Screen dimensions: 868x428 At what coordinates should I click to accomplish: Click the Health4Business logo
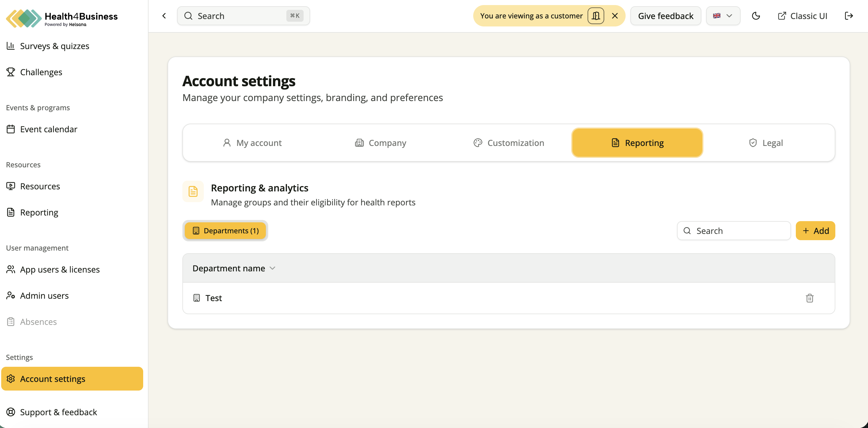click(62, 18)
